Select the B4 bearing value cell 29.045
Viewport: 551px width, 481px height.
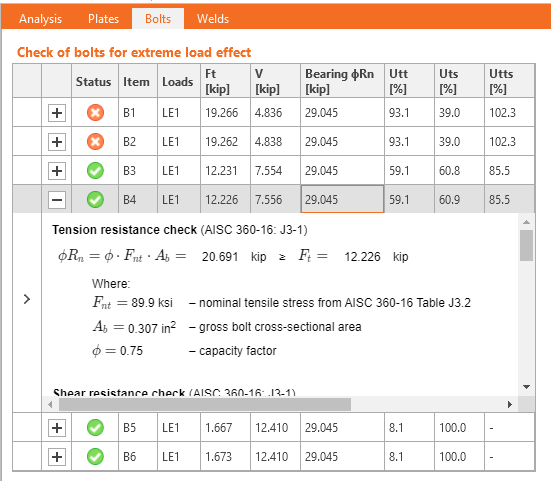point(342,199)
